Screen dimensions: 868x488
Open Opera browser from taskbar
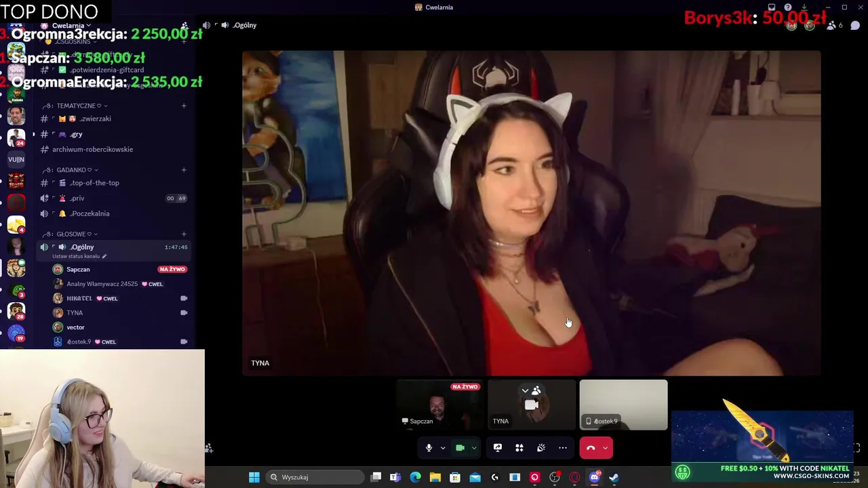click(574, 477)
